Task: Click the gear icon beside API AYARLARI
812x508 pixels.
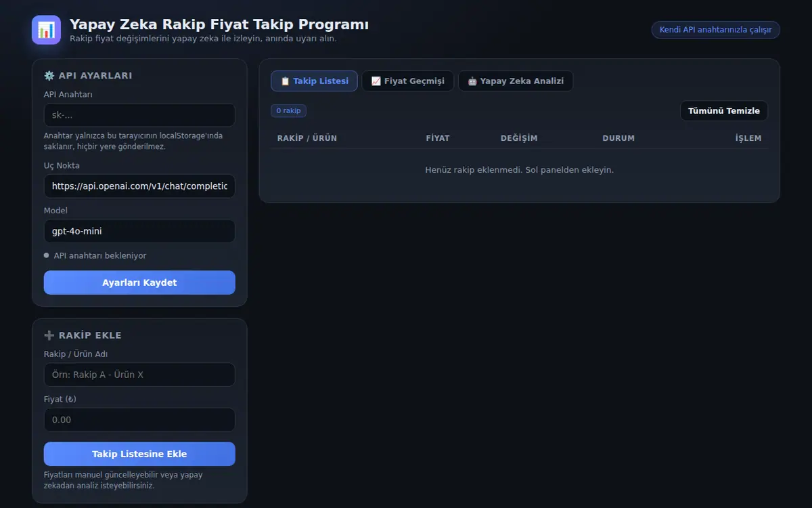Action: coord(49,76)
